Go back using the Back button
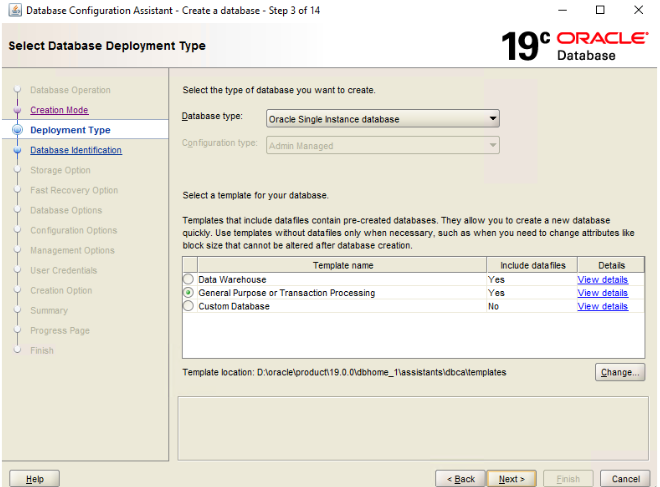The image size is (660, 487). point(460,479)
